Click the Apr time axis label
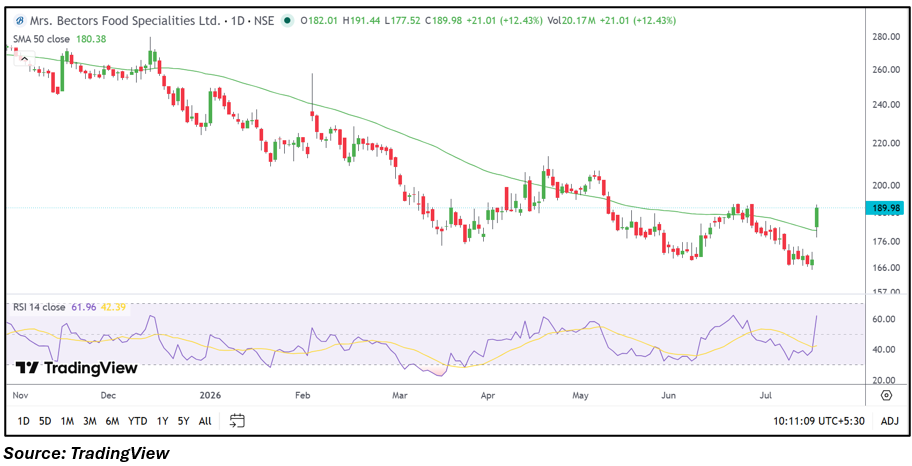Viewport: 912px width, 466px height. [487, 396]
